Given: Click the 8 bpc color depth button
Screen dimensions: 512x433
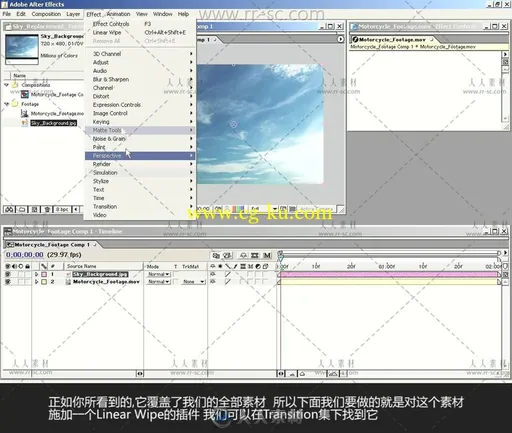Looking at the screenshot, I should [x=62, y=209].
